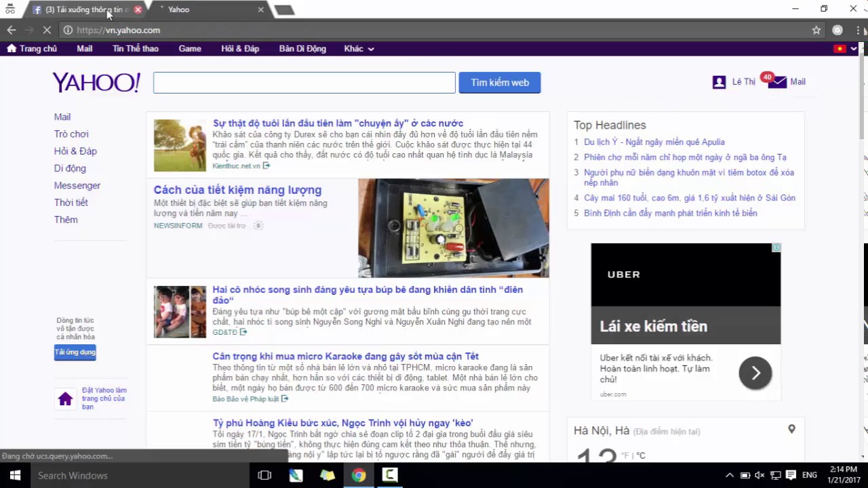
Task: Open Tin Thể thao in the navigation bar
Action: 136,49
